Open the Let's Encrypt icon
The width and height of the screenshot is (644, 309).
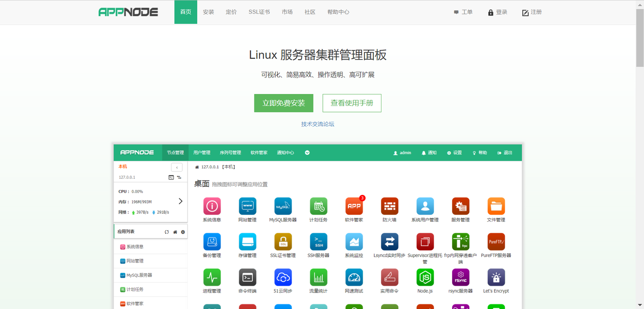click(x=496, y=278)
